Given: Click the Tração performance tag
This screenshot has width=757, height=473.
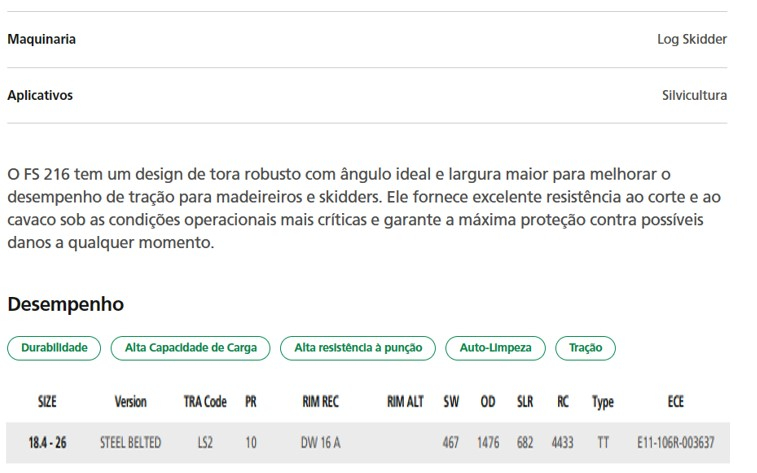Looking at the screenshot, I should (585, 348).
